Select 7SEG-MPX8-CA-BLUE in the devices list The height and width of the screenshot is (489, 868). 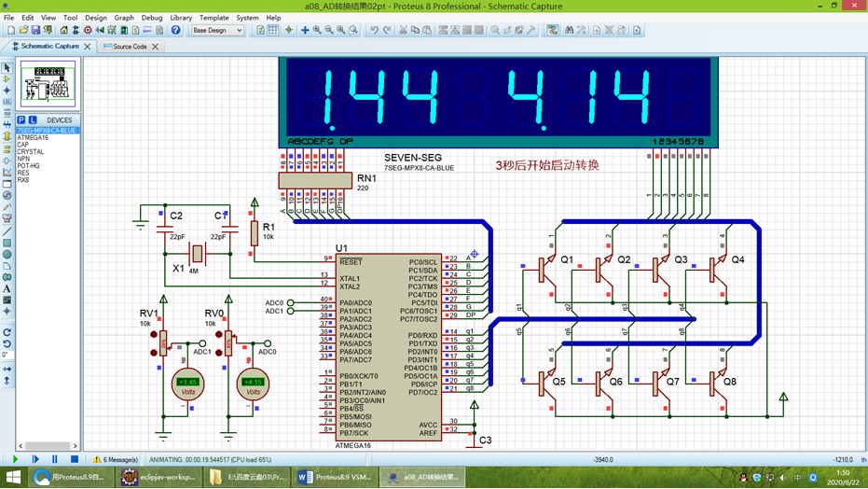pyautogui.click(x=48, y=131)
